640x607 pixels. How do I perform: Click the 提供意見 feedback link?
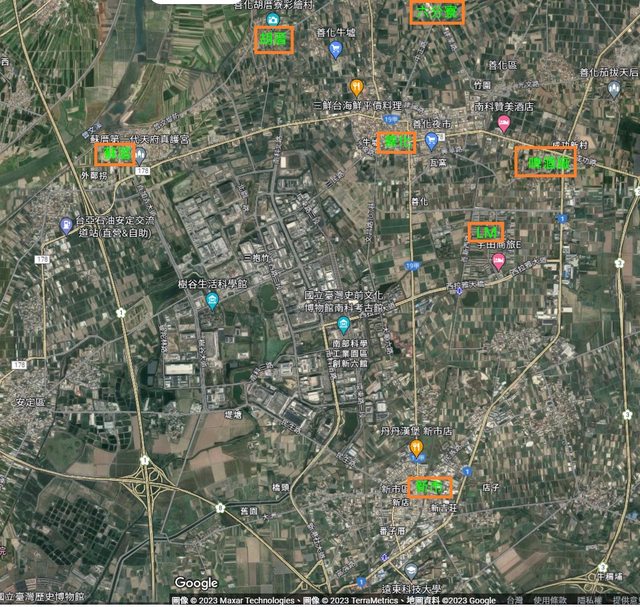(x=623, y=601)
